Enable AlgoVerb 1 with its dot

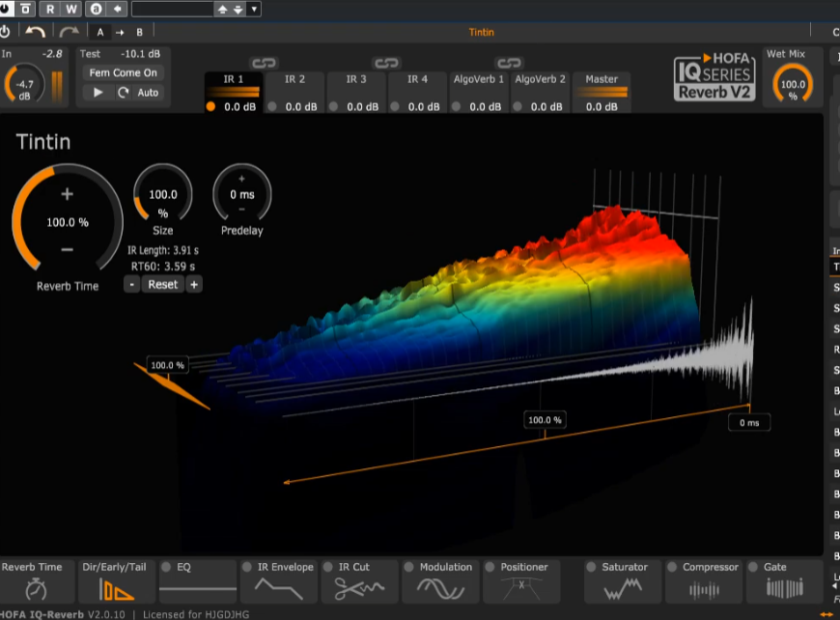coord(457,106)
